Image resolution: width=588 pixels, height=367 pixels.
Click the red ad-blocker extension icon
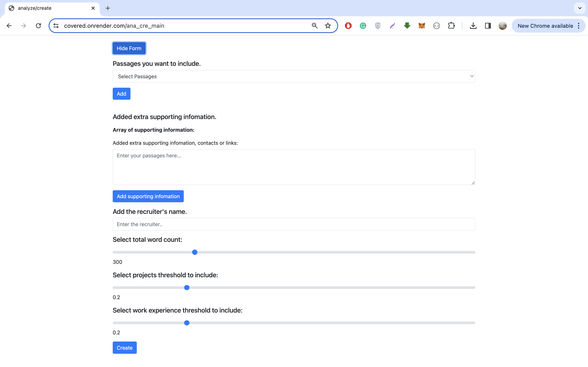point(348,26)
